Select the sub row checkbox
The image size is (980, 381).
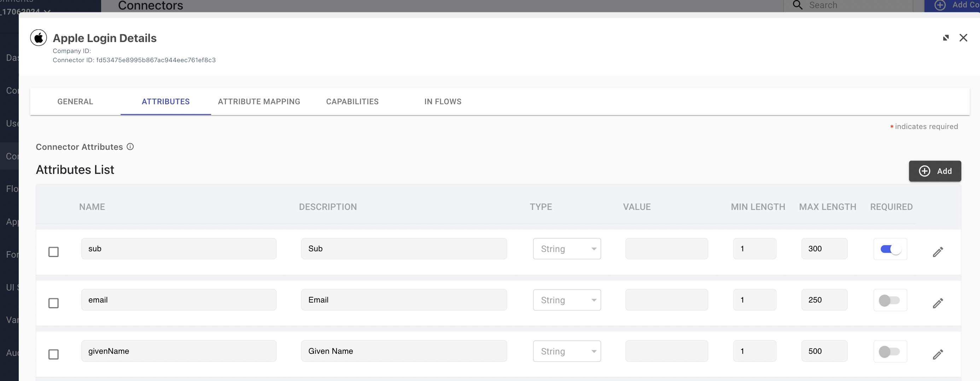point(54,252)
